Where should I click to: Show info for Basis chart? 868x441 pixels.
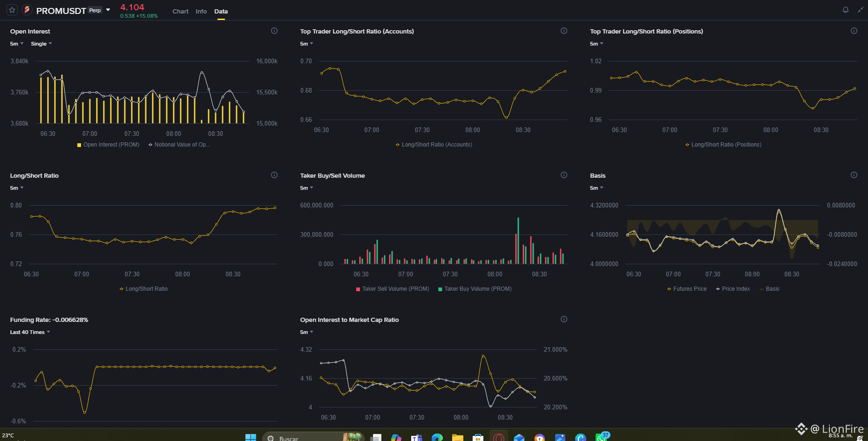854,175
